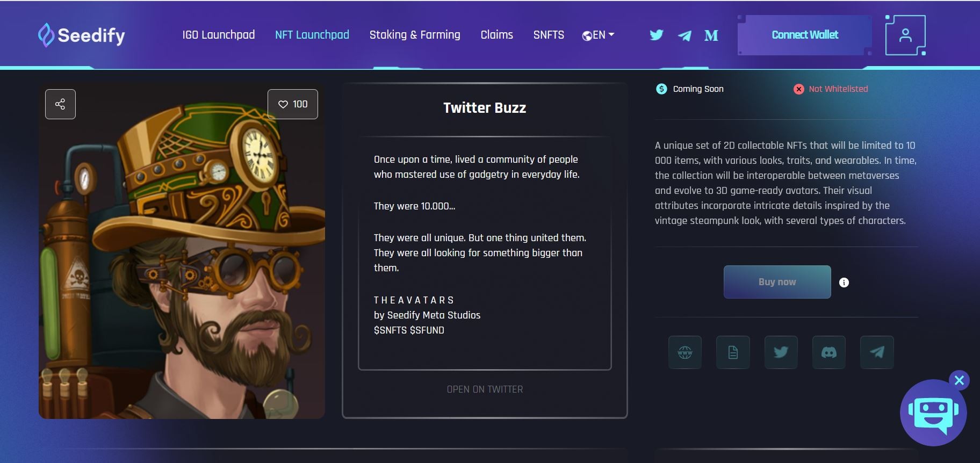Open the tweet via Open on Twitter
Screen dimensions: 980x463
pyautogui.click(x=485, y=389)
